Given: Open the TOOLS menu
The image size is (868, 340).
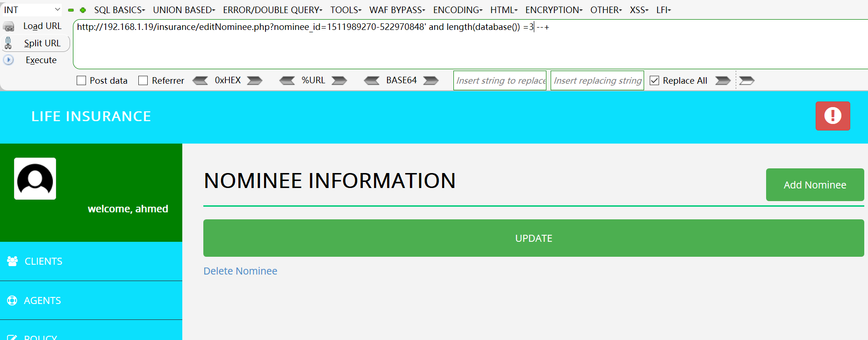Looking at the screenshot, I should pyautogui.click(x=346, y=10).
